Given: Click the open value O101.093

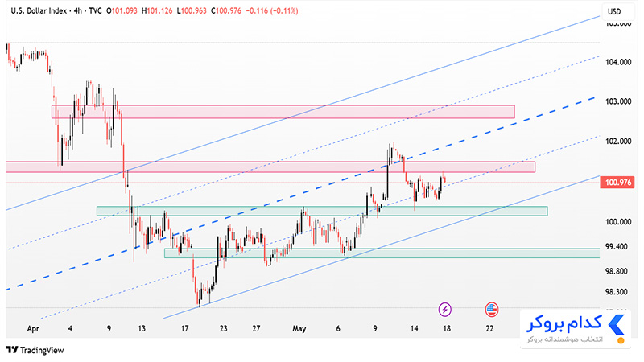Looking at the screenshot, I should [x=122, y=11].
